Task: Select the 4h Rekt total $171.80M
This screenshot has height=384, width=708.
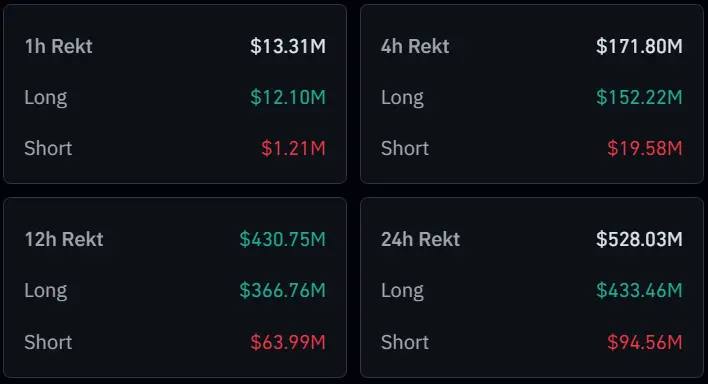Action: [x=639, y=46]
